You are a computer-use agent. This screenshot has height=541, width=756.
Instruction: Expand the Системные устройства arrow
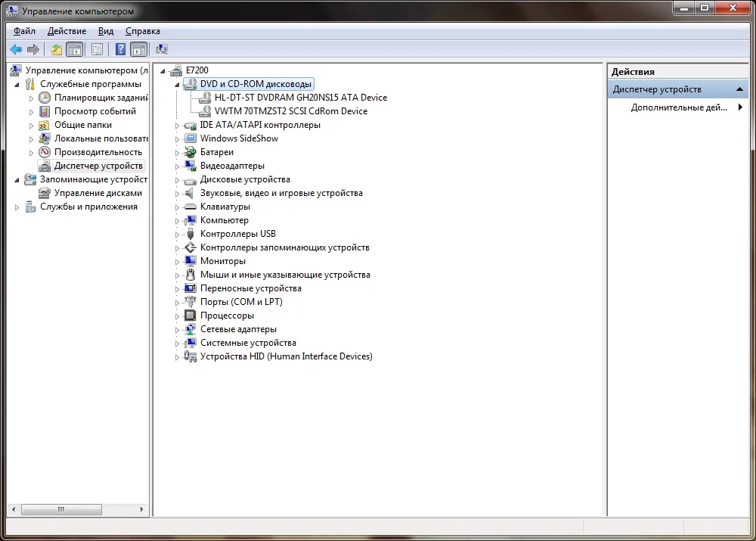coord(177,344)
